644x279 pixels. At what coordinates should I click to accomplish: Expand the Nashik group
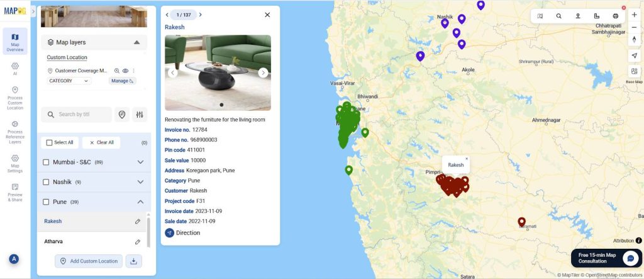pos(140,182)
